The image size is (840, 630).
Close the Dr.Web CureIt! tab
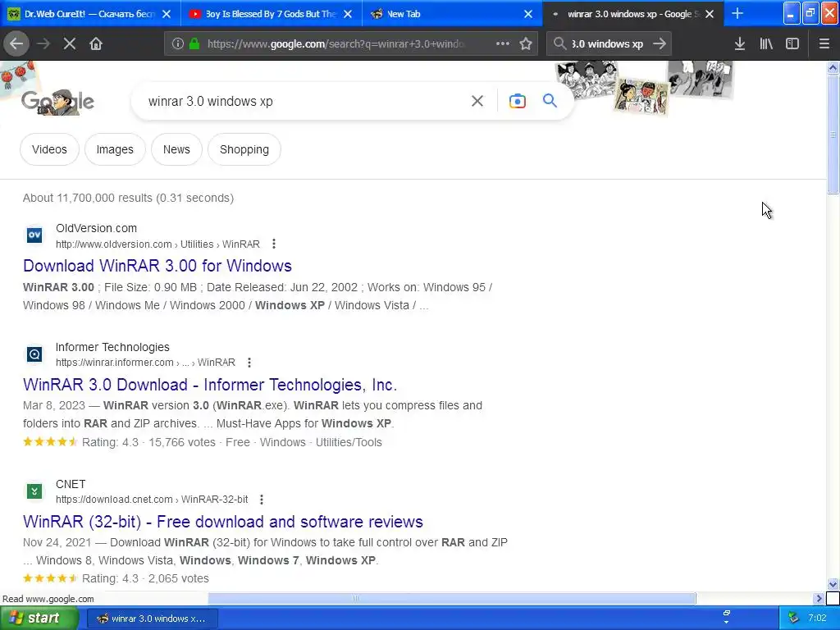[x=167, y=14]
